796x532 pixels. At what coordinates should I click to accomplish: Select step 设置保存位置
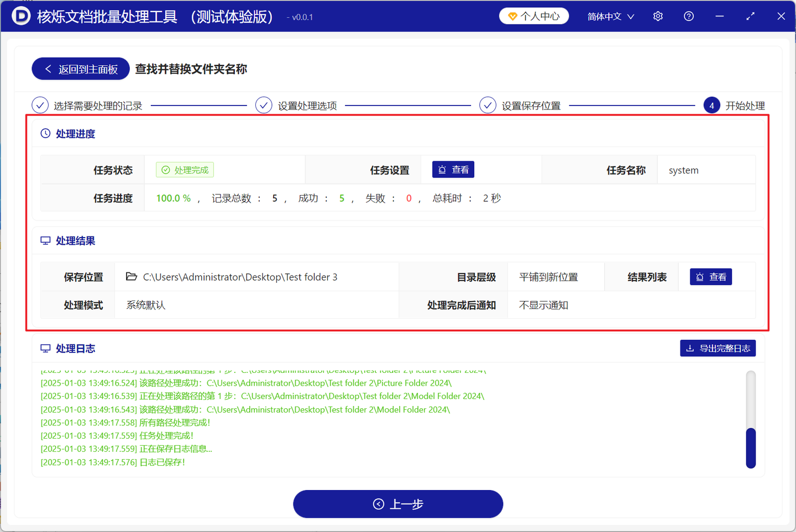[520, 106]
